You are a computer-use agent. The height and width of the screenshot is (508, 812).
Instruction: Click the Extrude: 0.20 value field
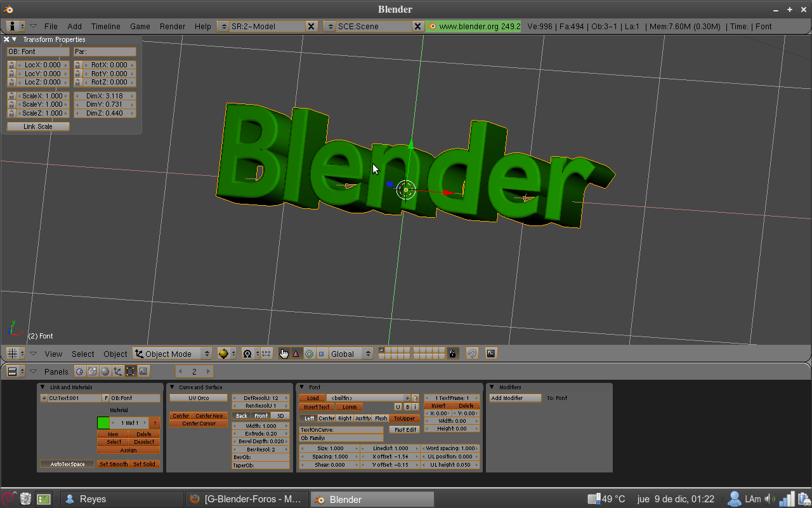pos(261,434)
